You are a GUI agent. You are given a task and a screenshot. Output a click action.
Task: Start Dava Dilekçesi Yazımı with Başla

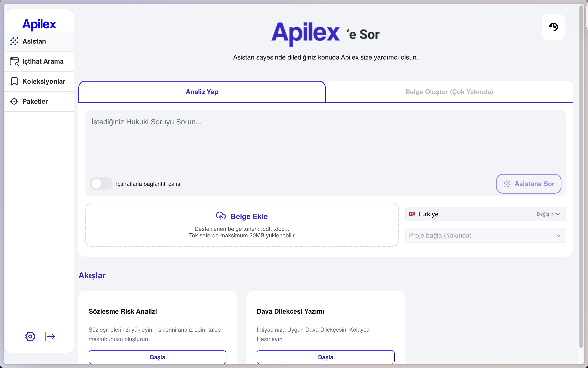pyautogui.click(x=326, y=357)
